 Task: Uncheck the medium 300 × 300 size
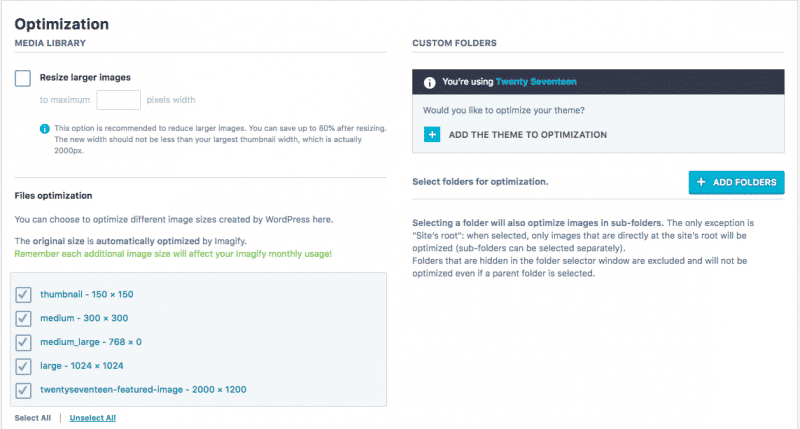click(x=24, y=318)
